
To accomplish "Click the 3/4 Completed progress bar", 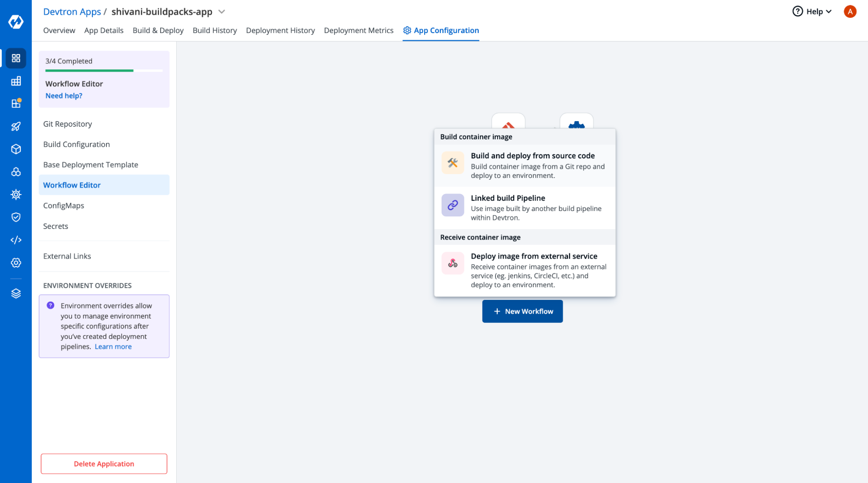I will pos(104,71).
